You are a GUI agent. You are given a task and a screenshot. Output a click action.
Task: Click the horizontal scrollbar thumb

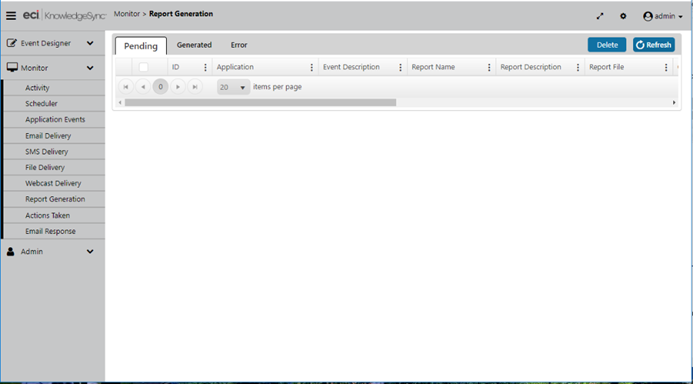point(260,103)
